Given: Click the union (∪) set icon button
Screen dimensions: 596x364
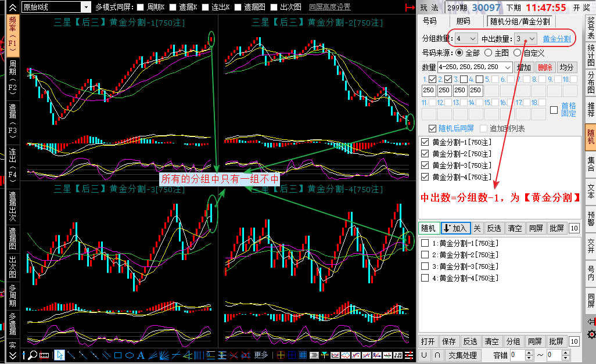Looking at the screenshot, I should point(424,355).
